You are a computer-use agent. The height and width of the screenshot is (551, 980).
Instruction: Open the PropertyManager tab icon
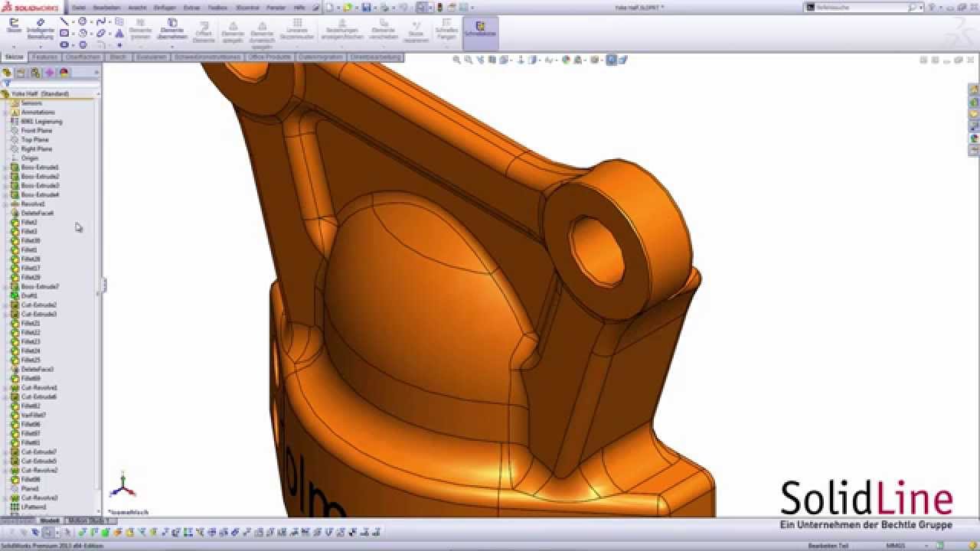pyautogui.click(x=21, y=73)
